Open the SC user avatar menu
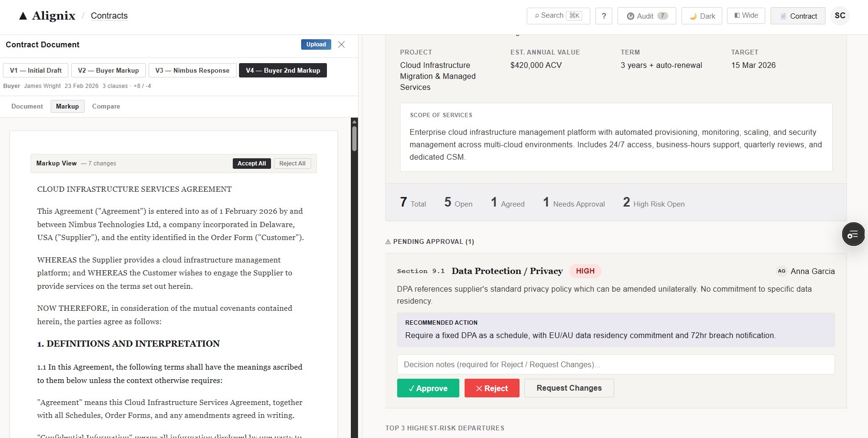 click(x=840, y=16)
